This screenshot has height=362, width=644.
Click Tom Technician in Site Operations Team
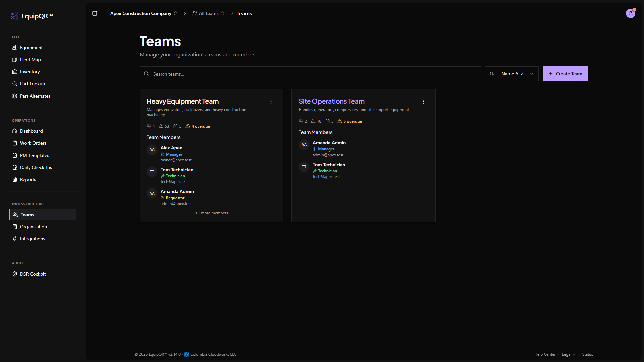[329, 165]
